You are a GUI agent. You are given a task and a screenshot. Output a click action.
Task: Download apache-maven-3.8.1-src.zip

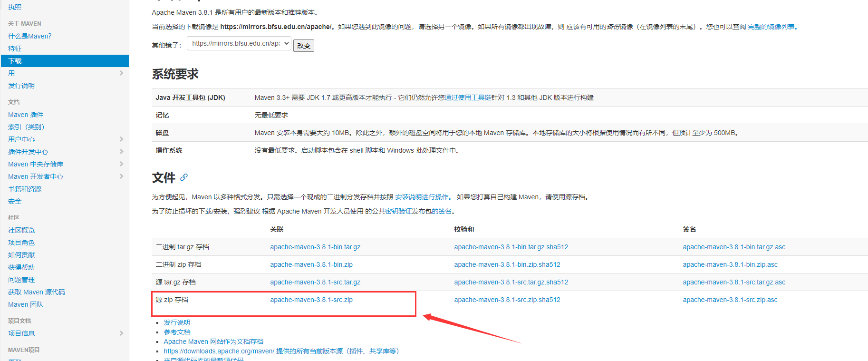(x=311, y=300)
